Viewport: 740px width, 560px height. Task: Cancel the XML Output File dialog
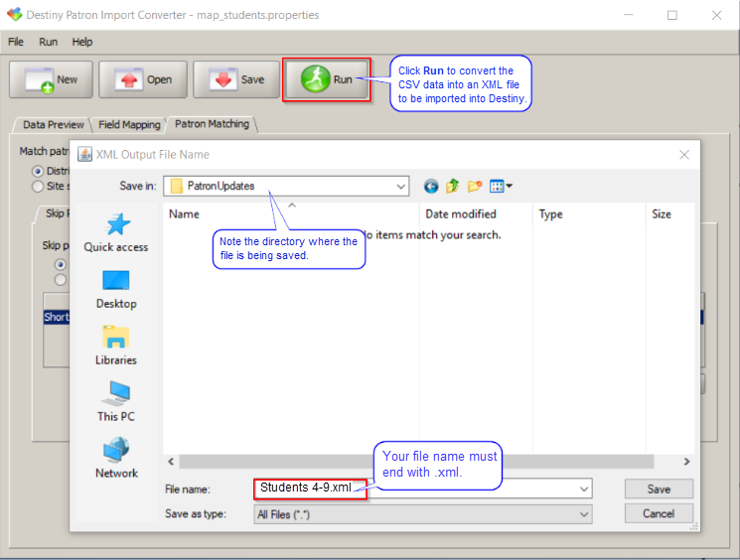click(659, 513)
